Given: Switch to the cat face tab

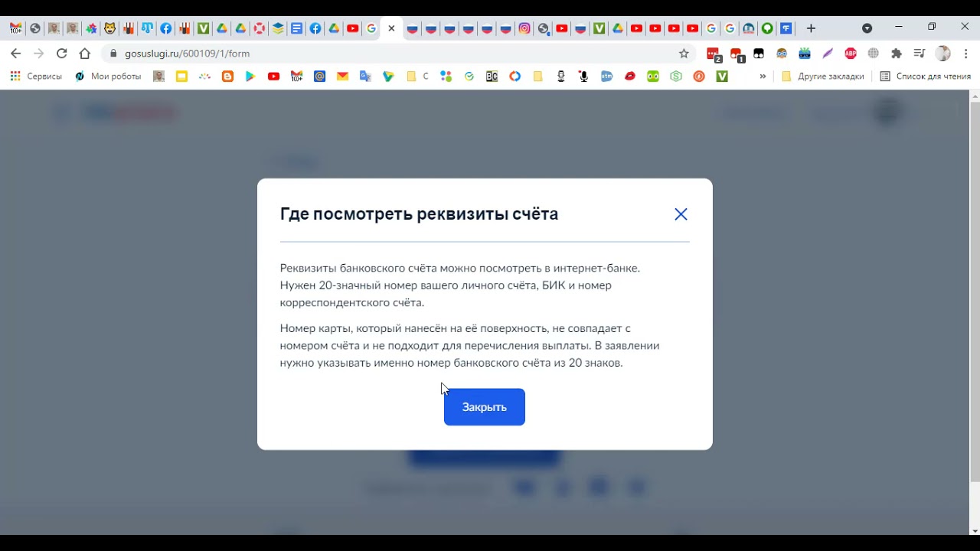Looking at the screenshot, I should (x=109, y=28).
